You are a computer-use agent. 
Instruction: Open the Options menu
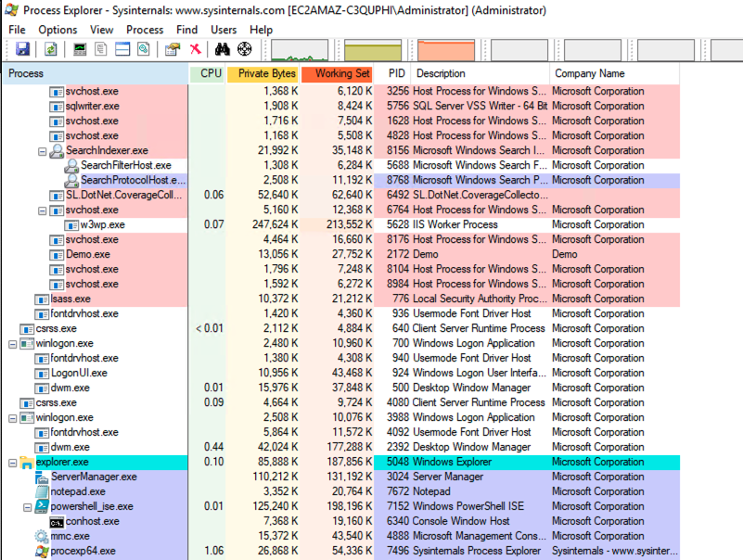click(x=58, y=30)
